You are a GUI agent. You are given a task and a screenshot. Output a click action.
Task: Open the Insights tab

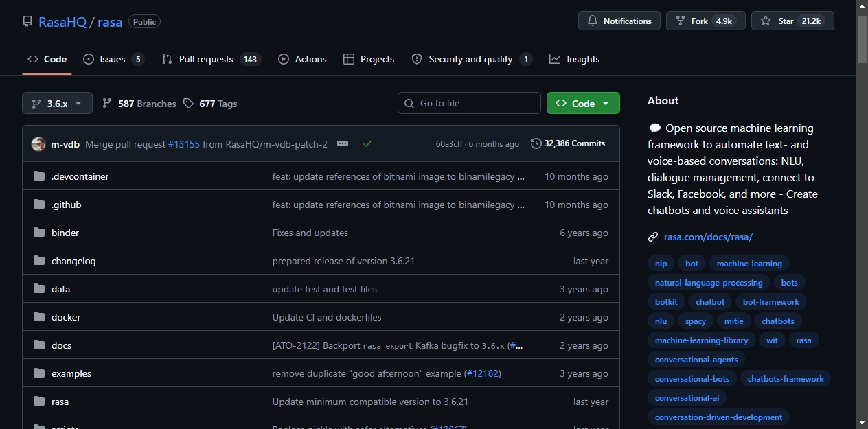tap(575, 59)
